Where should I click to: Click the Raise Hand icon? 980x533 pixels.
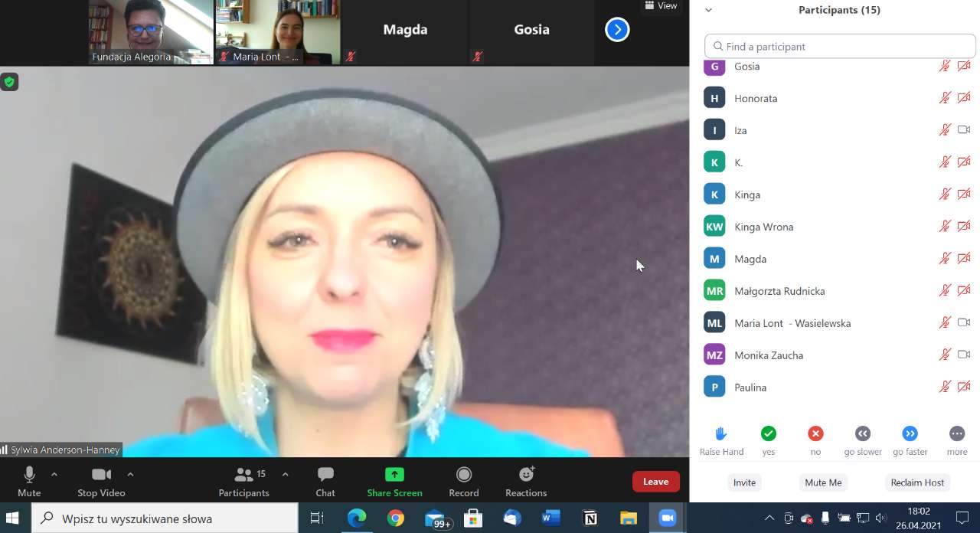[720, 434]
